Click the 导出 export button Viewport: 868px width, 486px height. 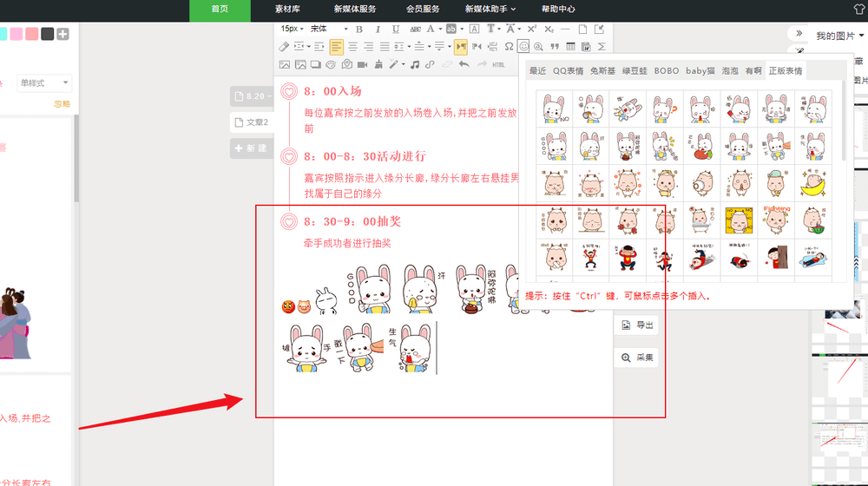pyautogui.click(x=636, y=325)
